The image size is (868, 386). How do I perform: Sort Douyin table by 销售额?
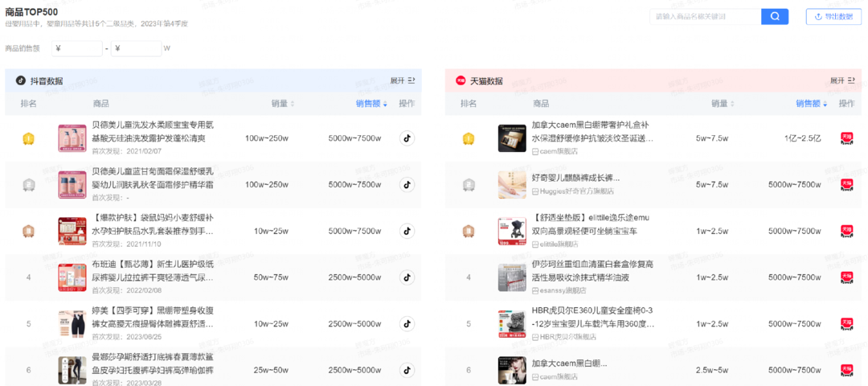pos(371,104)
